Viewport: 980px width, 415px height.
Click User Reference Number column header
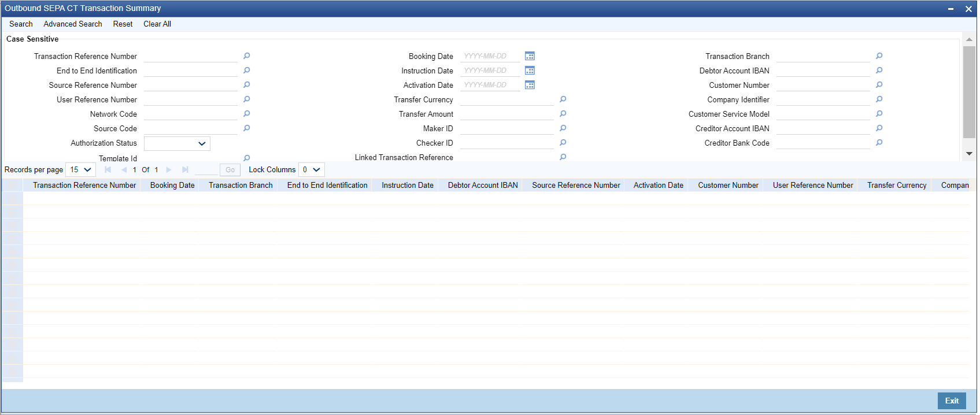pyautogui.click(x=813, y=185)
